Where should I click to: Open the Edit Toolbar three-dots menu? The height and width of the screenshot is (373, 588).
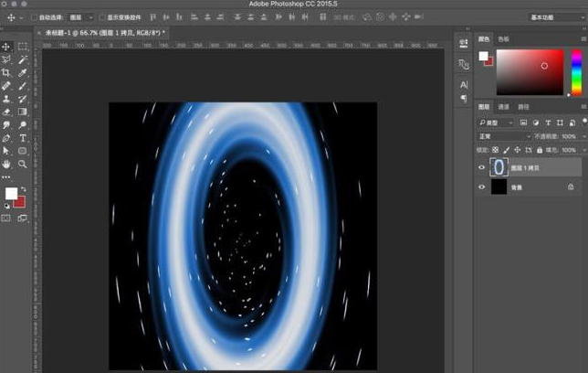click(x=6, y=177)
